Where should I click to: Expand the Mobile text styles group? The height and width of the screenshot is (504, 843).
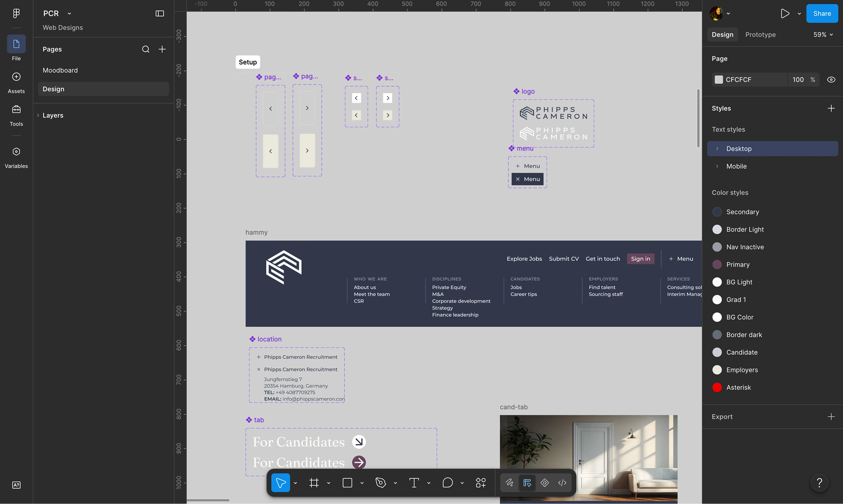[x=717, y=166]
